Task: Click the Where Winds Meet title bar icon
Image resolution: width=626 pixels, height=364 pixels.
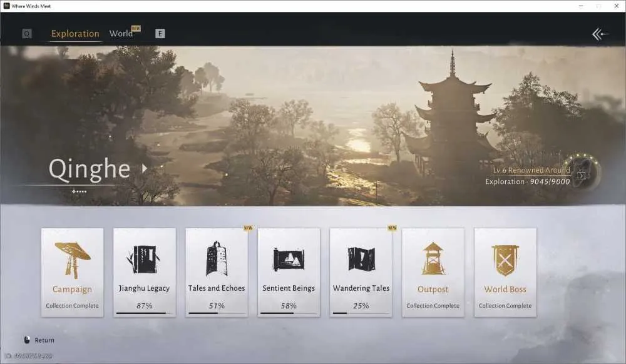Action: (x=6, y=6)
